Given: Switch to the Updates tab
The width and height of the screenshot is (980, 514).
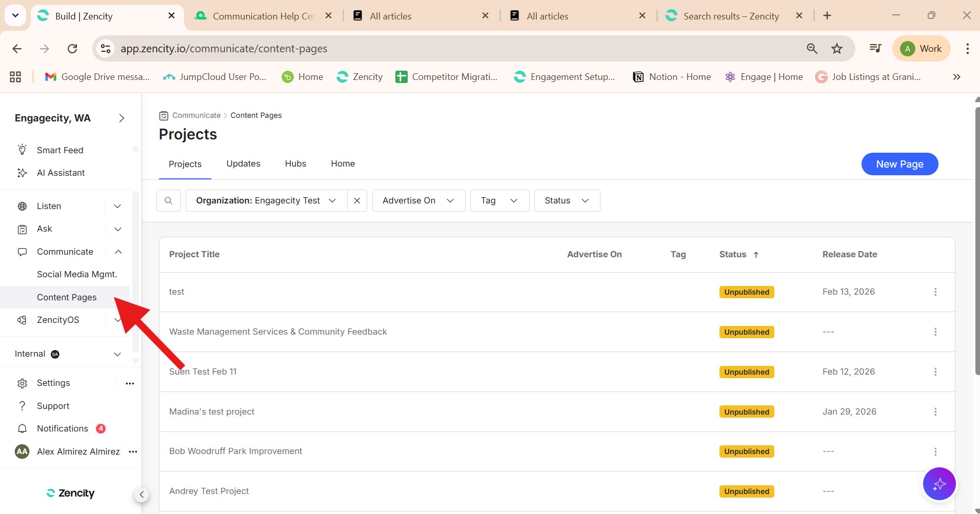Looking at the screenshot, I should coord(243,163).
